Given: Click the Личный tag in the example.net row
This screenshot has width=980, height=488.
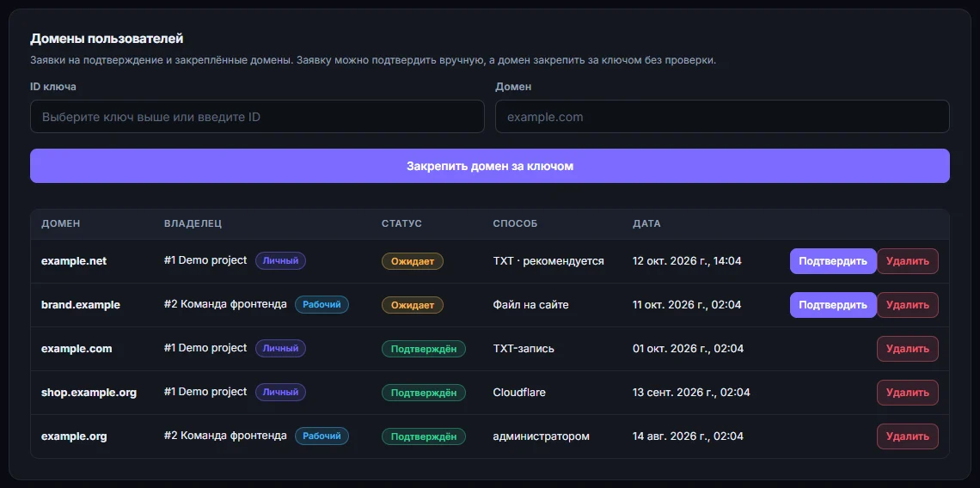Looking at the screenshot, I should 280,260.
